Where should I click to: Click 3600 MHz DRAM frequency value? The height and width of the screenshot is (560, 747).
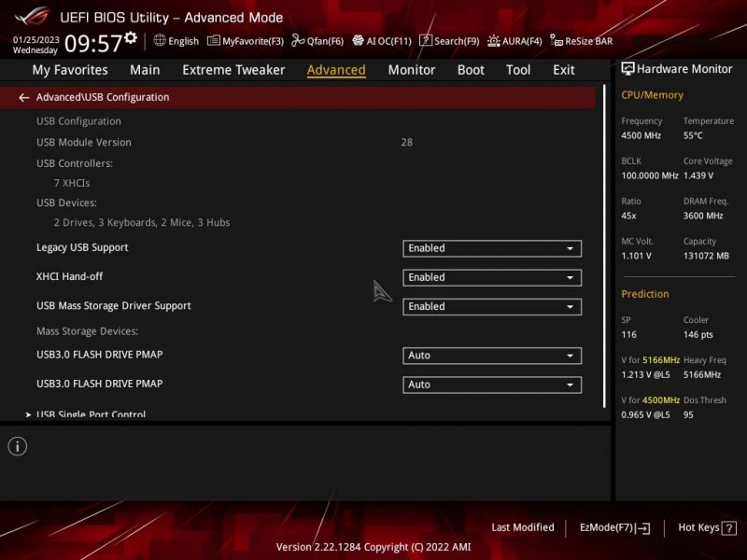pyautogui.click(x=703, y=216)
